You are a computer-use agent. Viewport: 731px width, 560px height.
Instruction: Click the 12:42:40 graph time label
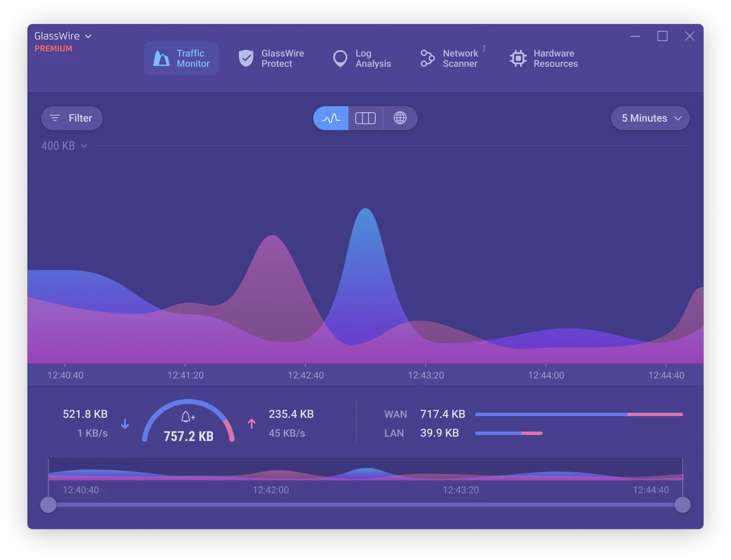coord(306,375)
